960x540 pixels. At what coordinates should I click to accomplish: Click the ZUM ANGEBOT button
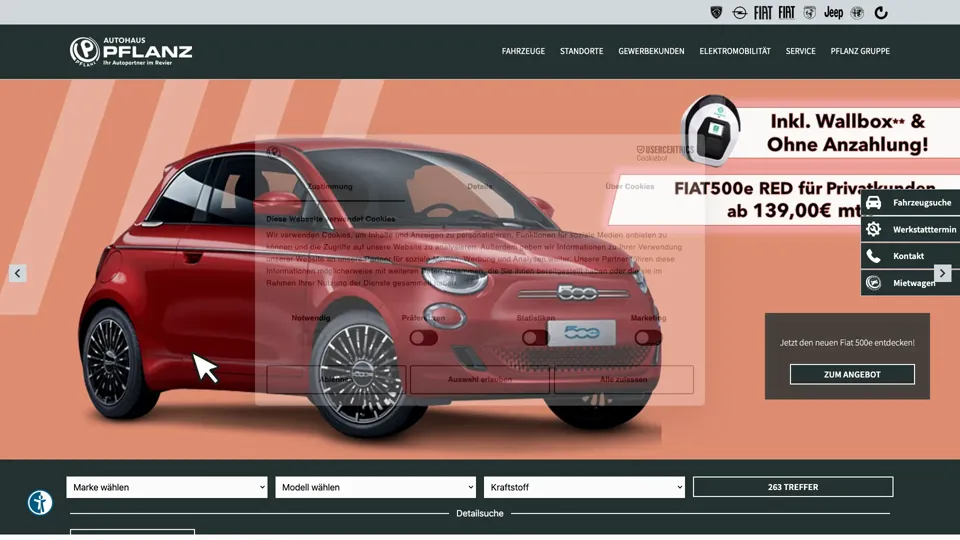(x=852, y=375)
